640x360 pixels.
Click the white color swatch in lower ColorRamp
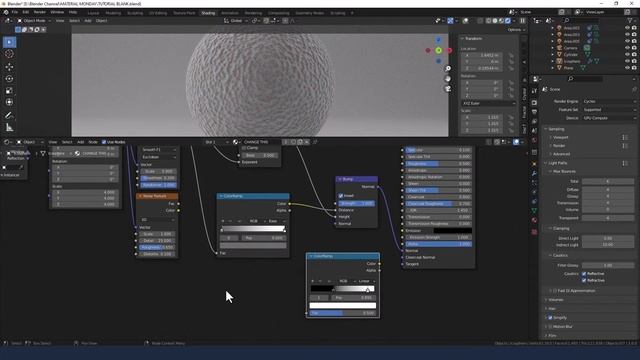coord(342,305)
